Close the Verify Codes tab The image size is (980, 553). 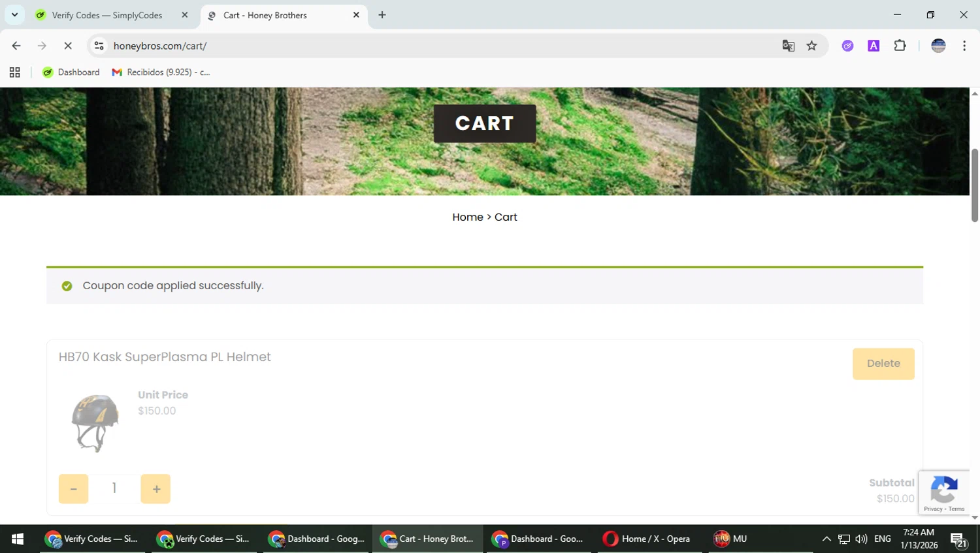click(x=185, y=15)
